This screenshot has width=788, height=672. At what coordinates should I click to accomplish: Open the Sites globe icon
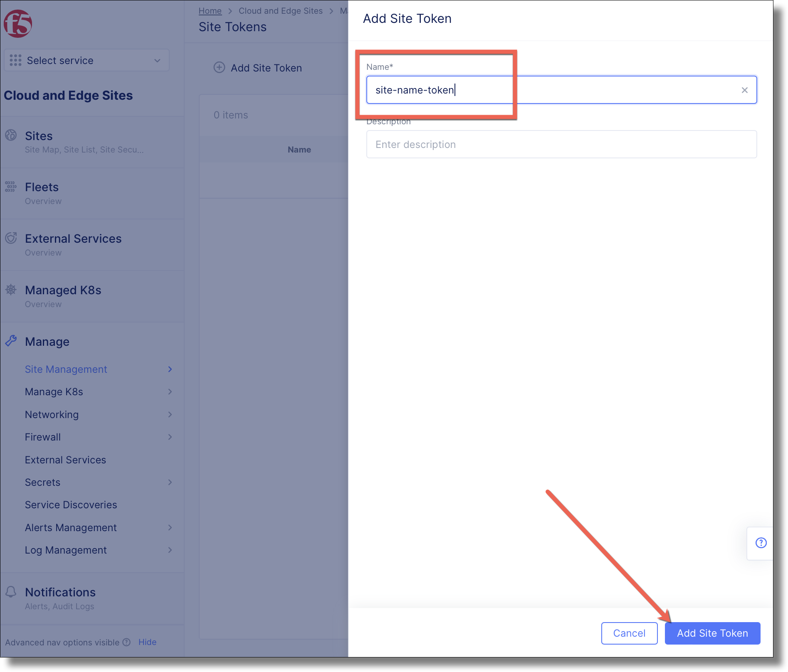click(x=11, y=135)
